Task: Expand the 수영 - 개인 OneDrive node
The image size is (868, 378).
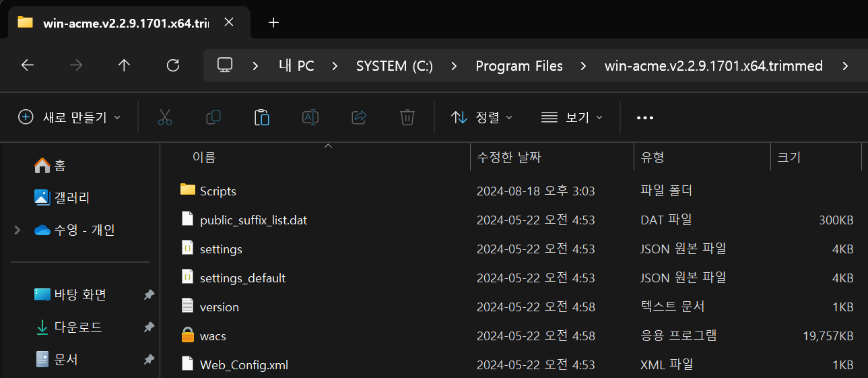Action: [x=17, y=230]
